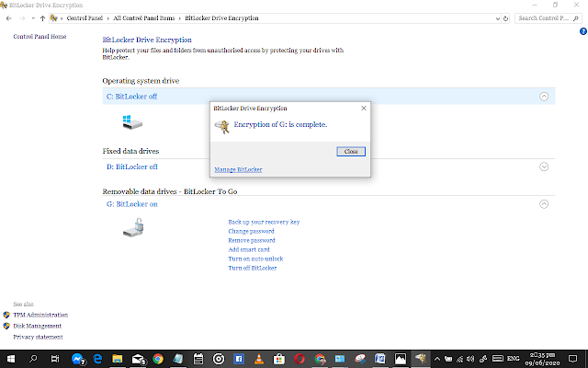Expand the D: BitLocker off section
Image resolution: width=588 pixels, height=368 pixels.
point(544,167)
